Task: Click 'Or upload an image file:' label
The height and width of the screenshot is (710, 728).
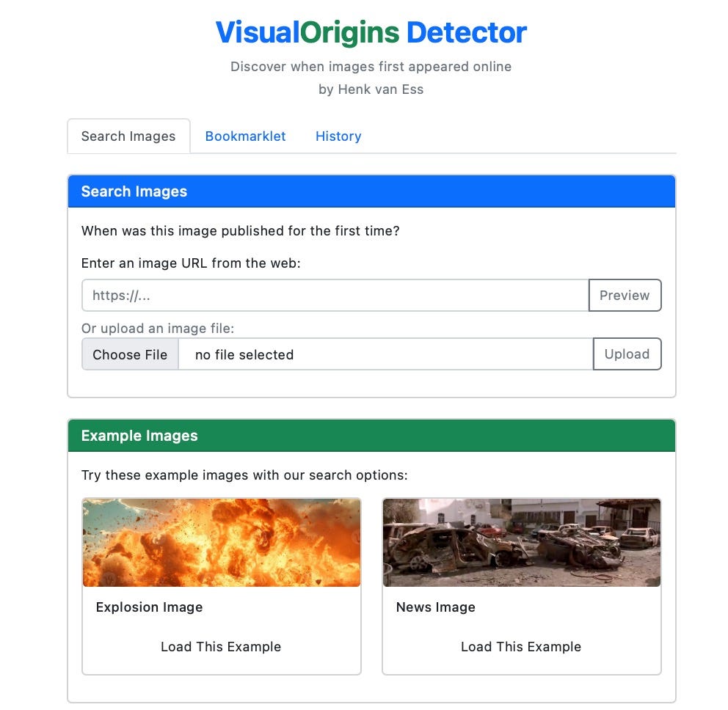Action: 158,328
